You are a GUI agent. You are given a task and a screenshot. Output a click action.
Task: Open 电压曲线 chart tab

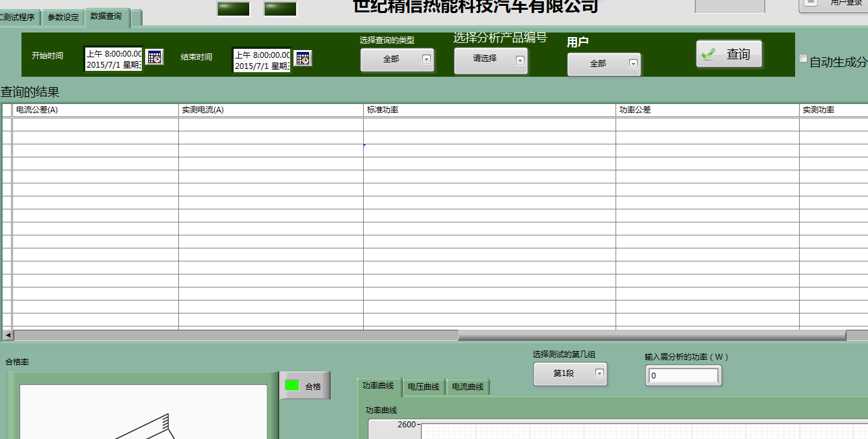(x=424, y=387)
